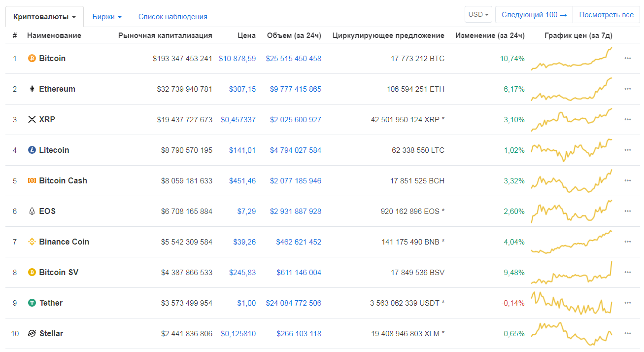Image resolution: width=644 pixels, height=352 pixels.
Task: Open the Ethereum 7-day price chart
Action: 572,89
